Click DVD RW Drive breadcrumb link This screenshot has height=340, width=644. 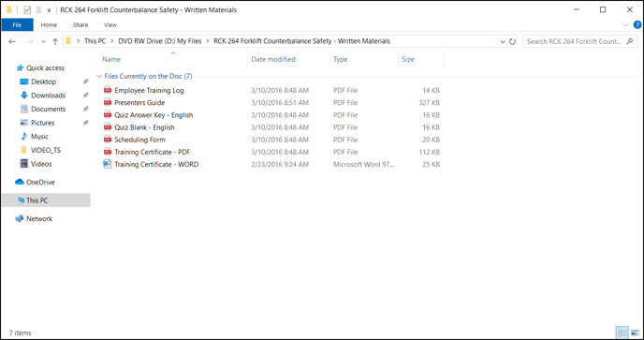tap(160, 41)
